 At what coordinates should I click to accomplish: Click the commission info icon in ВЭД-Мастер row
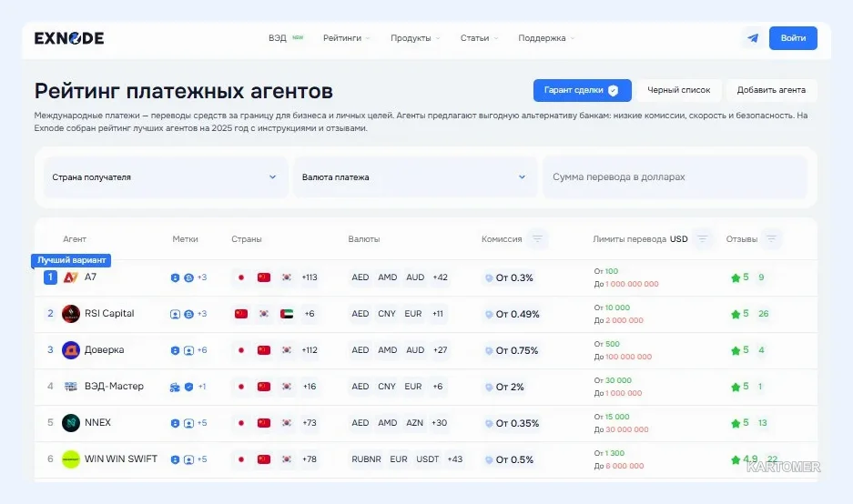pos(489,388)
